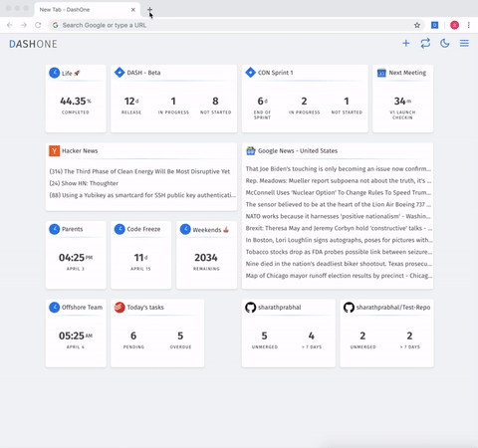The height and width of the screenshot is (448, 478).
Task: Open the DashOne hamburger menu
Action: [x=464, y=43]
